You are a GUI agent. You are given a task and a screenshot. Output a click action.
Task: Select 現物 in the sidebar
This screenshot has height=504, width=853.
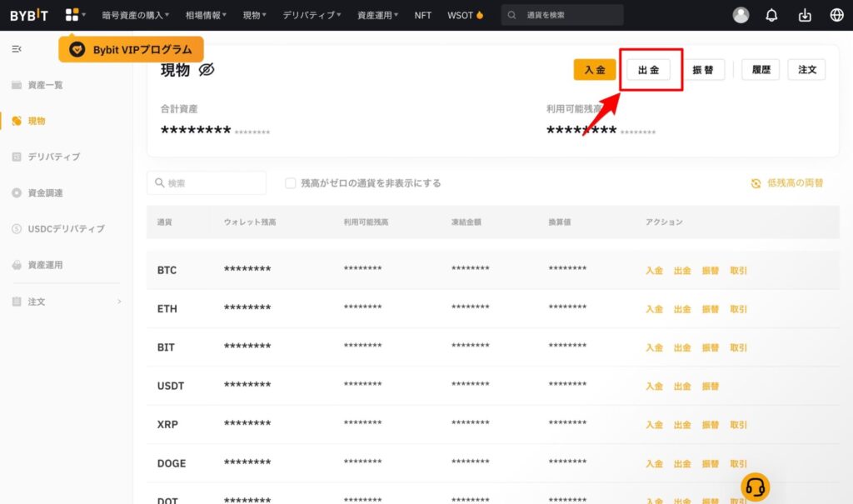(x=28, y=121)
